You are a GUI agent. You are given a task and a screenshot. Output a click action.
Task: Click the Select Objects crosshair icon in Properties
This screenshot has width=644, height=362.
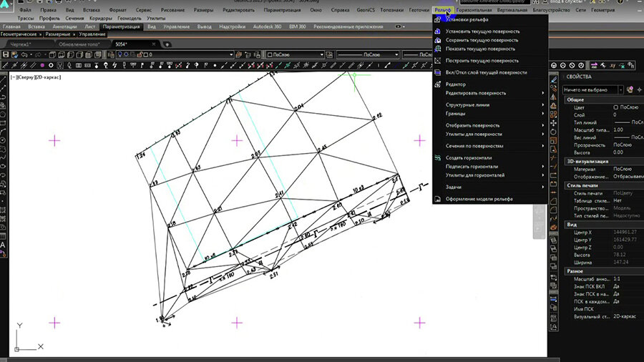point(639,90)
